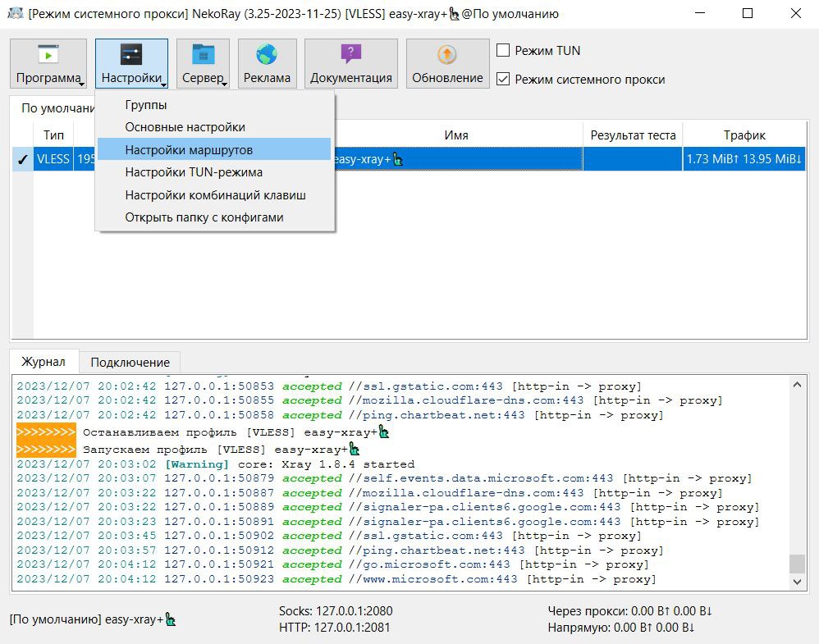
Task: Sort by Трафик column header
Action: (744, 135)
